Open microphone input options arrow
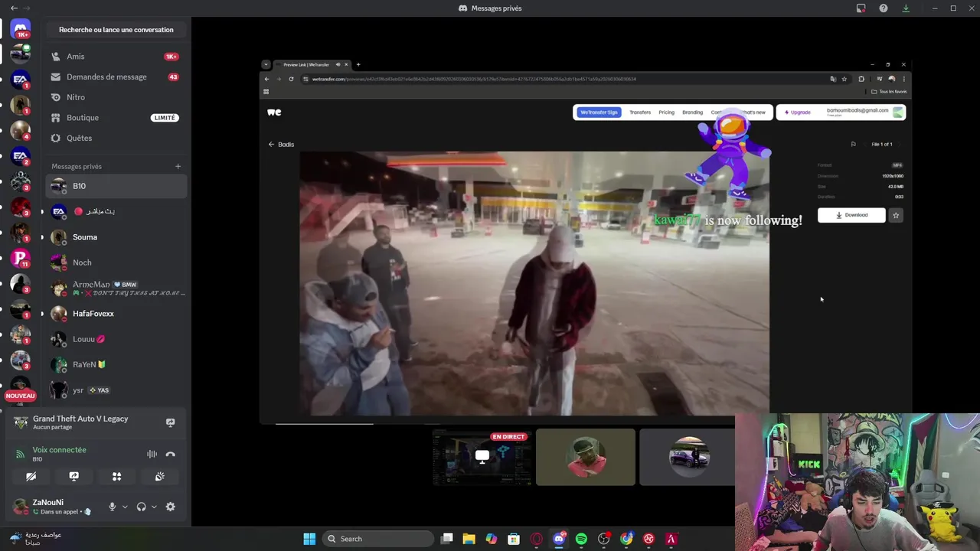This screenshot has height=551, width=980. [x=125, y=507]
